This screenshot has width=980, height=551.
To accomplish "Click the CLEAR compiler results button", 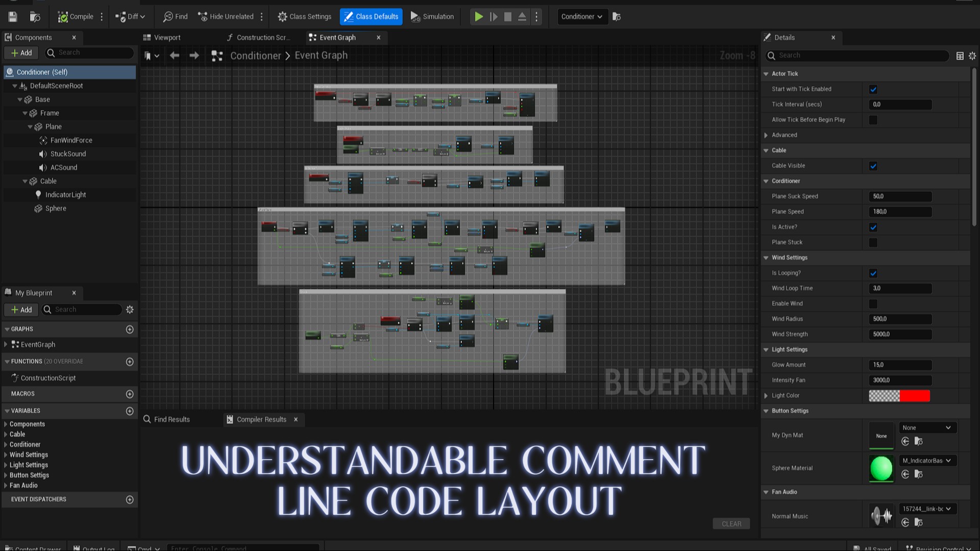I will coord(731,524).
